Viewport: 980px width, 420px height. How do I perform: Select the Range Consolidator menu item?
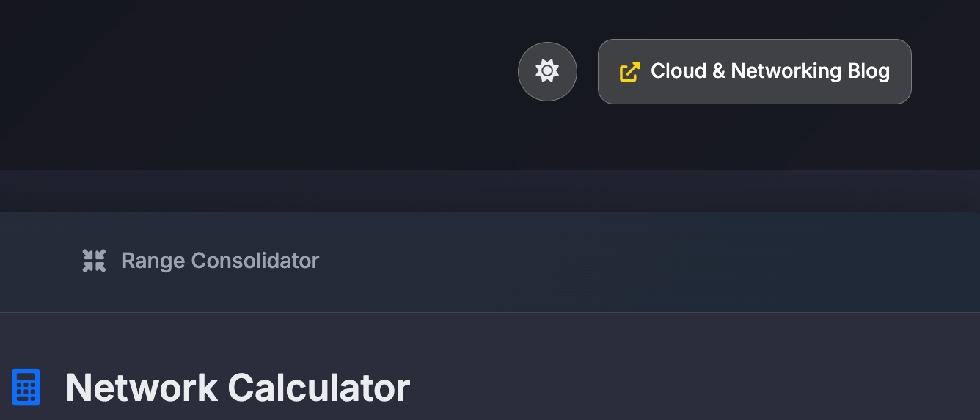[200, 261]
